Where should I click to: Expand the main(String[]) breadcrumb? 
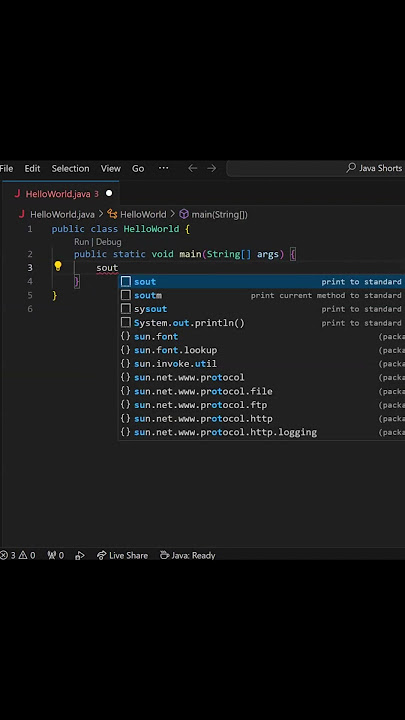[x=213, y=214]
